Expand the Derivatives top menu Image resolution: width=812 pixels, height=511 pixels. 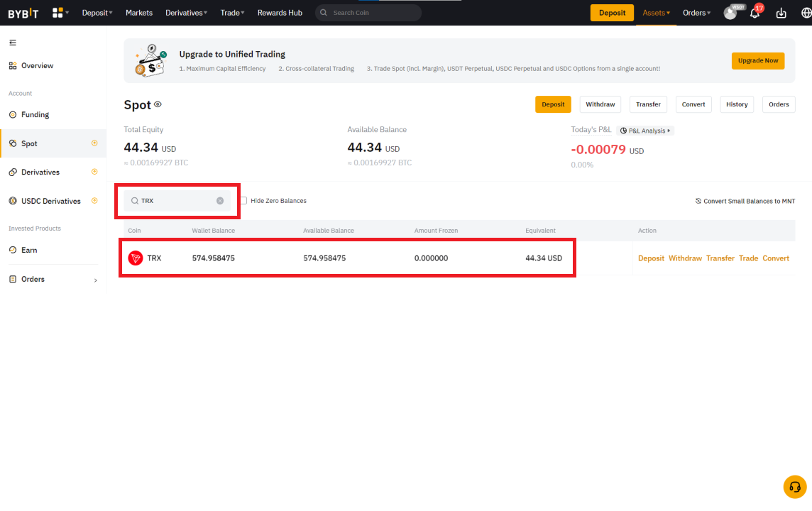tap(187, 13)
